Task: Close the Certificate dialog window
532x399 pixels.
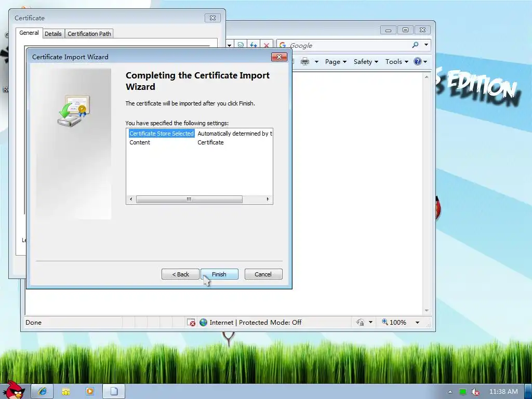Action: click(x=212, y=18)
